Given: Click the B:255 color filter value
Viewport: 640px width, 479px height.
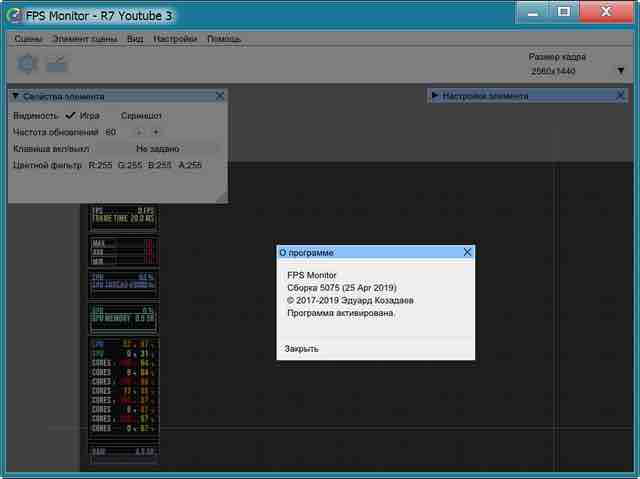Looking at the screenshot, I should coord(160,165).
